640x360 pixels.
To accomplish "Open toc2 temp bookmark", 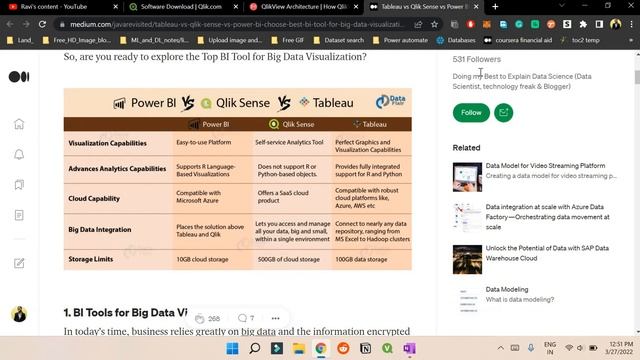I will point(580,40).
